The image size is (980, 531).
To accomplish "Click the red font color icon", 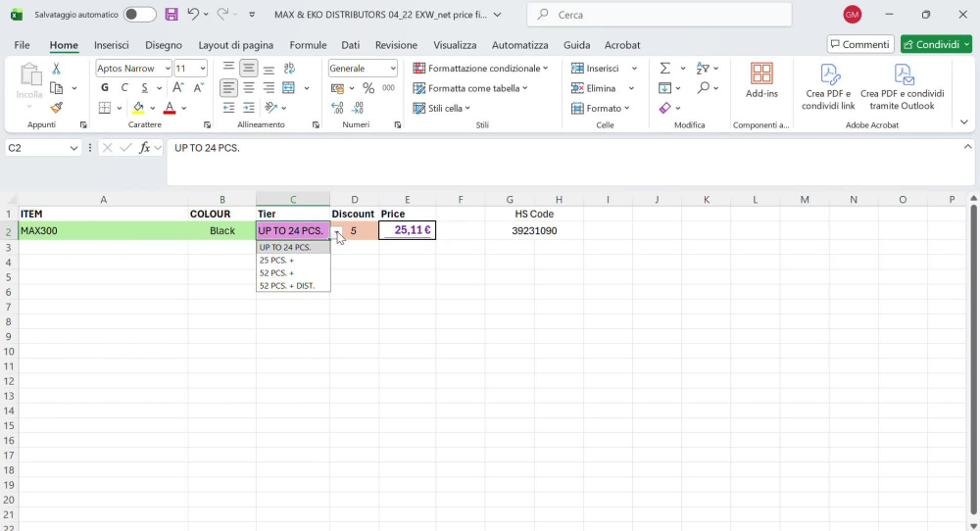I will coord(170,108).
